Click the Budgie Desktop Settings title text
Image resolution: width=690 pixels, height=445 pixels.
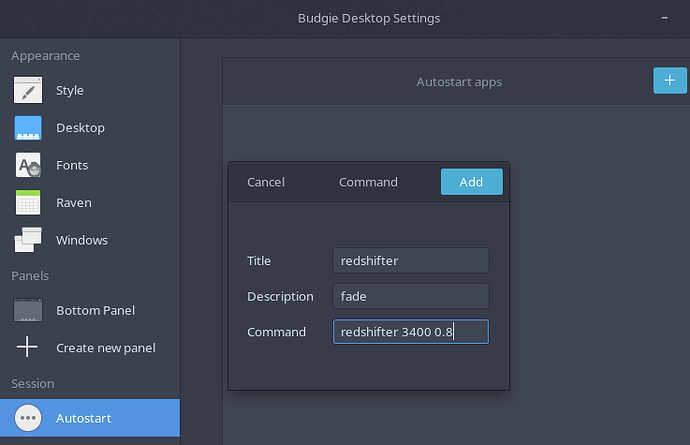click(369, 18)
